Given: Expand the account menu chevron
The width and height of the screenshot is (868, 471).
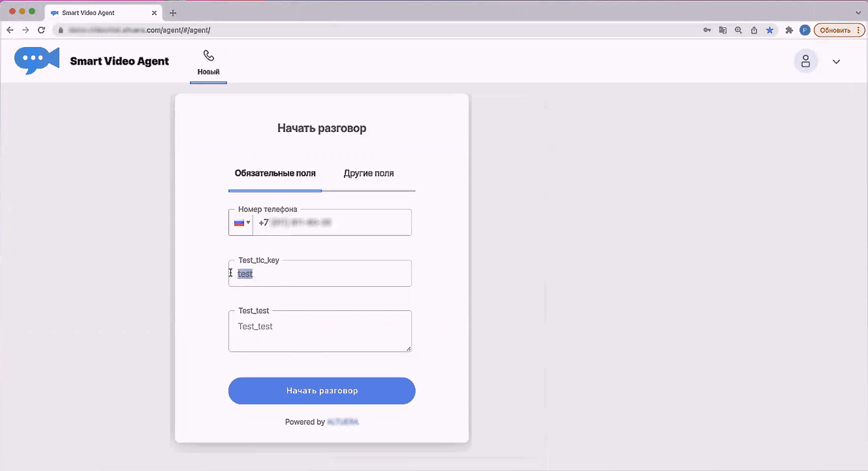Looking at the screenshot, I should click(836, 62).
